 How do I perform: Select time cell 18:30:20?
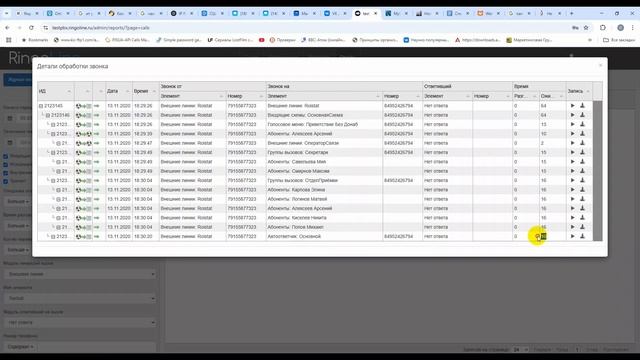[x=146, y=236]
